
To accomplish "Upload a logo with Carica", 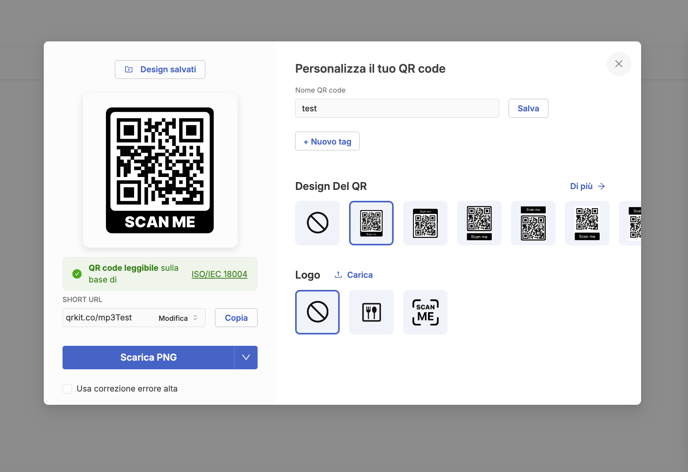I will click(x=354, y=275).
